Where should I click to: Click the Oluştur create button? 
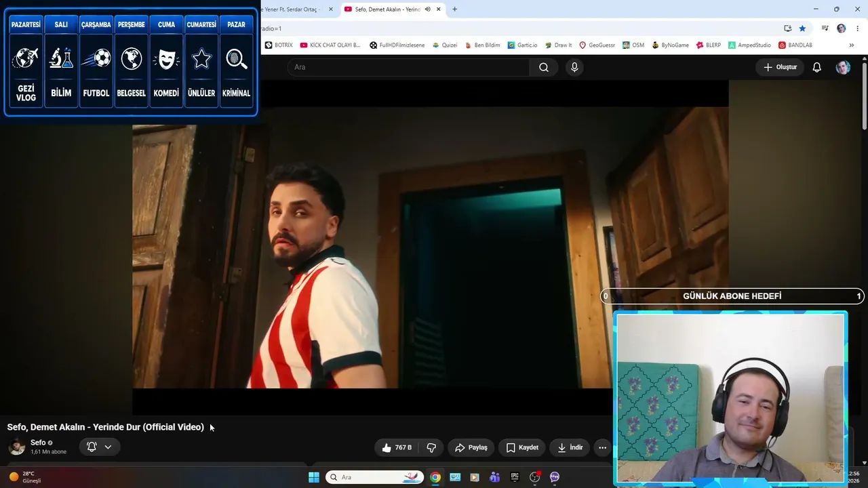[x=780, y=67]
